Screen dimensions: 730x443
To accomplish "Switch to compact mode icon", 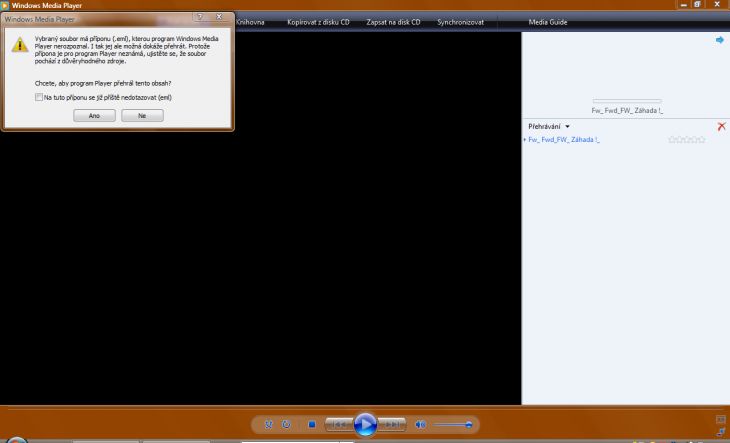I will (721, 432).
